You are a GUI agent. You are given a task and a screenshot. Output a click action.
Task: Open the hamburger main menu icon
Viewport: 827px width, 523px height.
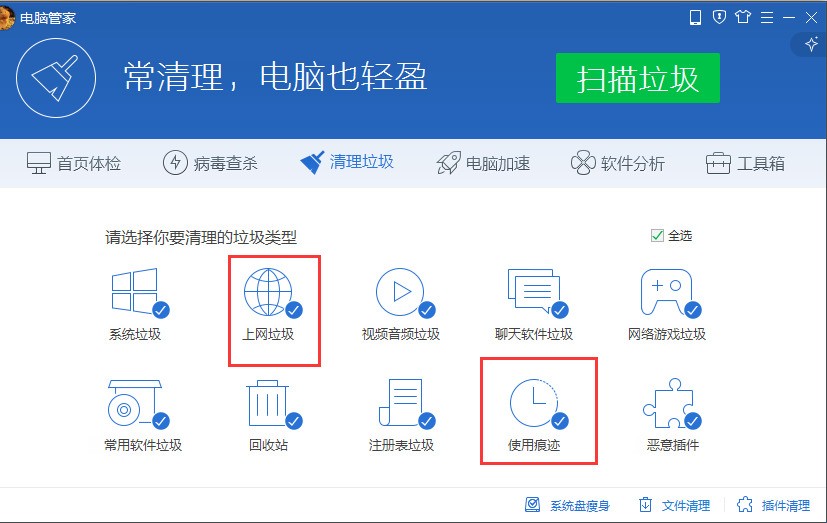(x=767, y=17)
